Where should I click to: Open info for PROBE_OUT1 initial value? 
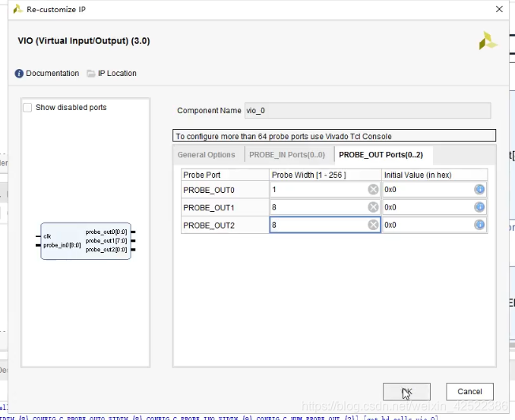coord(479,207)
